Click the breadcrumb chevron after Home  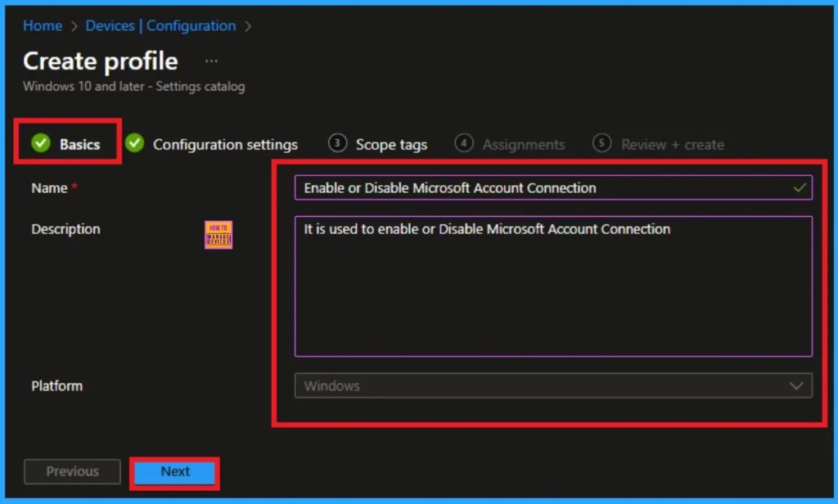pyautogui.click(x=74, y=26)
